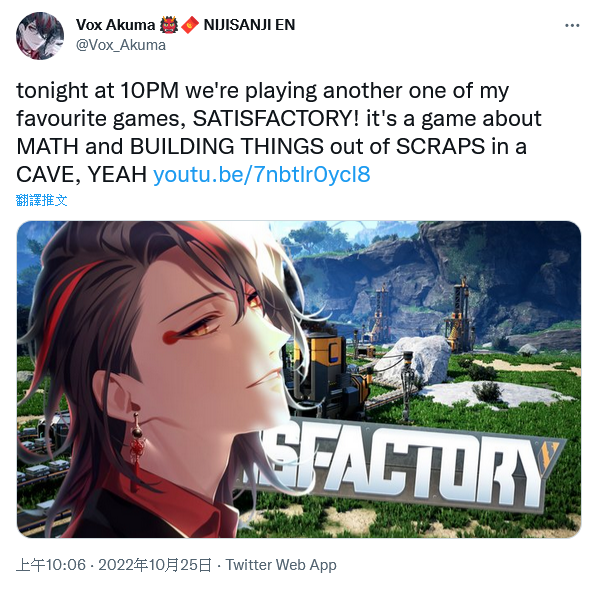Click the words CAVE, YEAH in tweet
Viewport: 598px width, 591px height.
point(81,175)
